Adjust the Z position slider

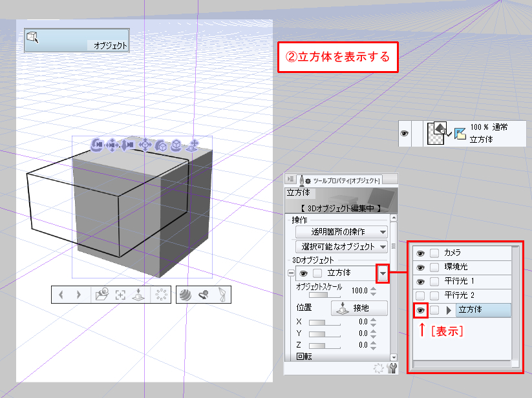pos(325,346)
